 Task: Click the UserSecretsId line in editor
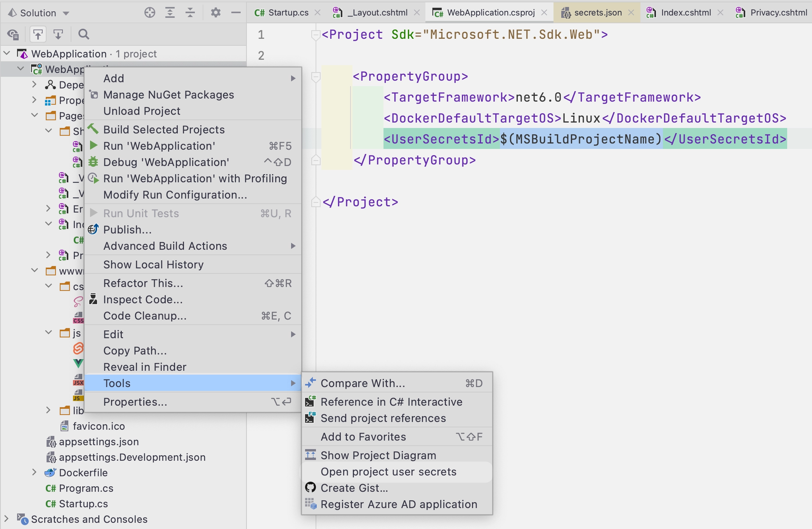(585, 139)
